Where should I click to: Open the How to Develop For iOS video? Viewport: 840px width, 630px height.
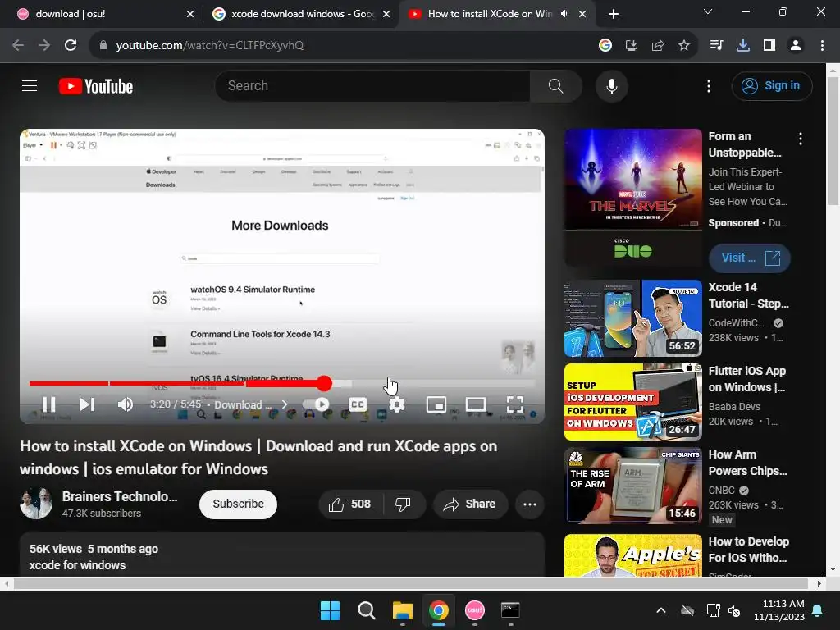click(748, 550)
